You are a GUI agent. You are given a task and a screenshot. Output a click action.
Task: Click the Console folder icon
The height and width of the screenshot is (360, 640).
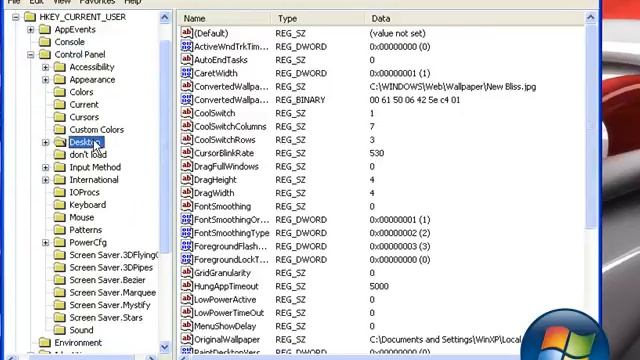44,42
